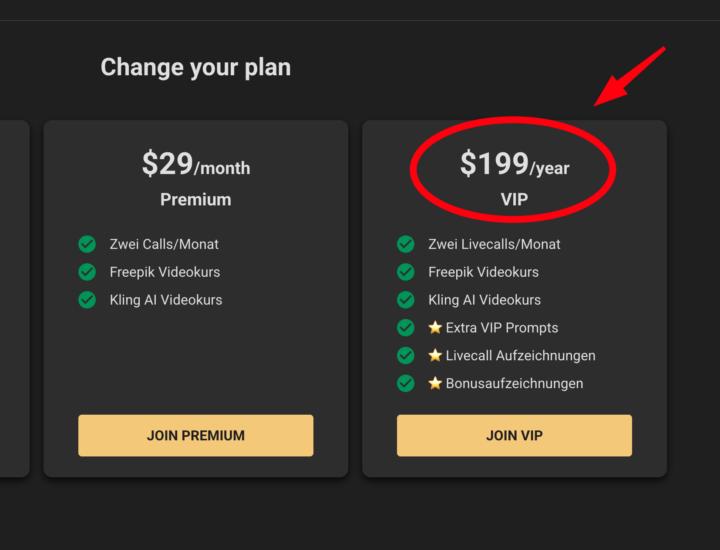Click the JOIN PREMIUM button

tap(195, 436)
